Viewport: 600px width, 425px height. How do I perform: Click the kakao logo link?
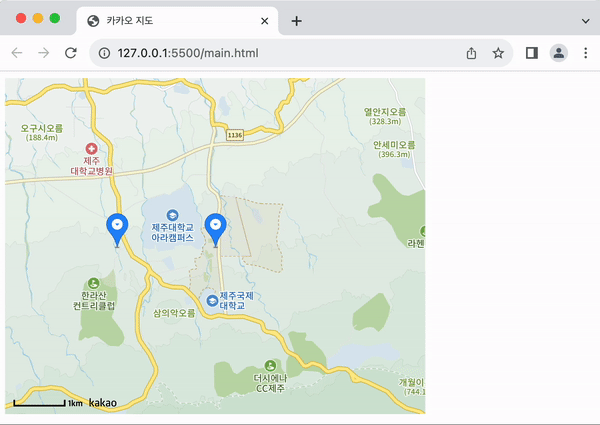point(103,402)
